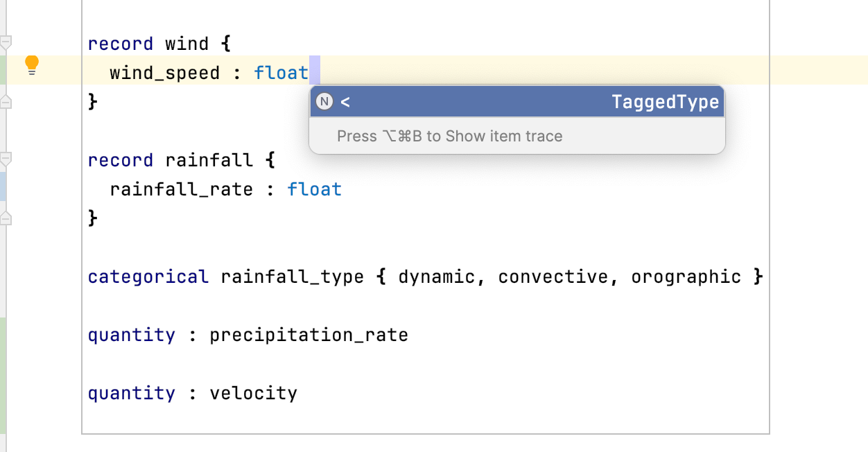Click the categorical keyword
Image resolution: width=868 pixels, height=452 pixels.
pyautogui.click(x=148, y=276)
